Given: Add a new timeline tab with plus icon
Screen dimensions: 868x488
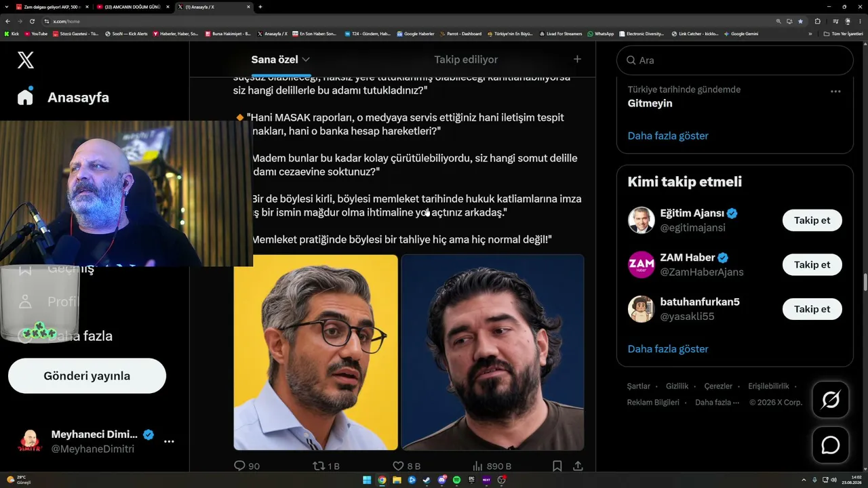Looking at the screenshot, I should click(577, 59).
